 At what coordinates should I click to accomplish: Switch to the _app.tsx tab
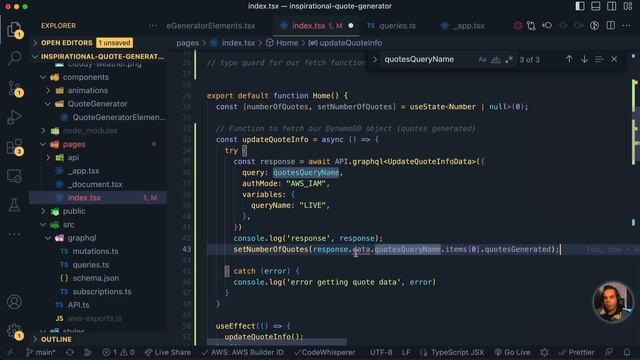463,26
